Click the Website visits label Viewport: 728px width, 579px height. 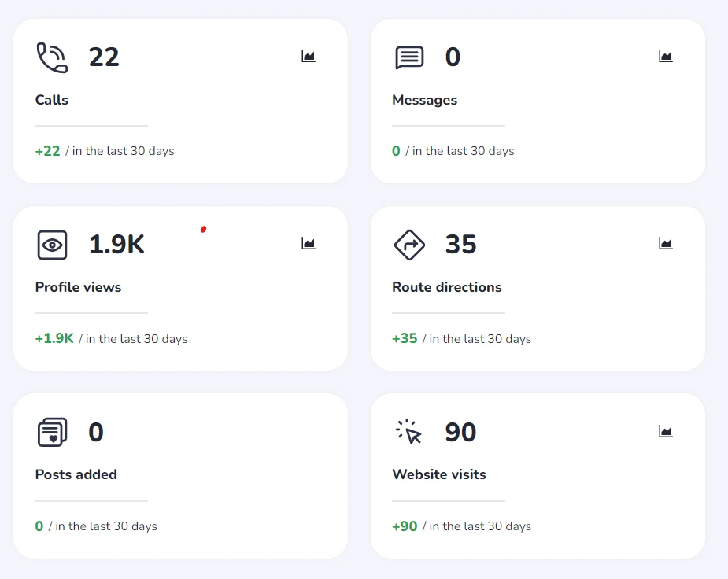[438, 474]
